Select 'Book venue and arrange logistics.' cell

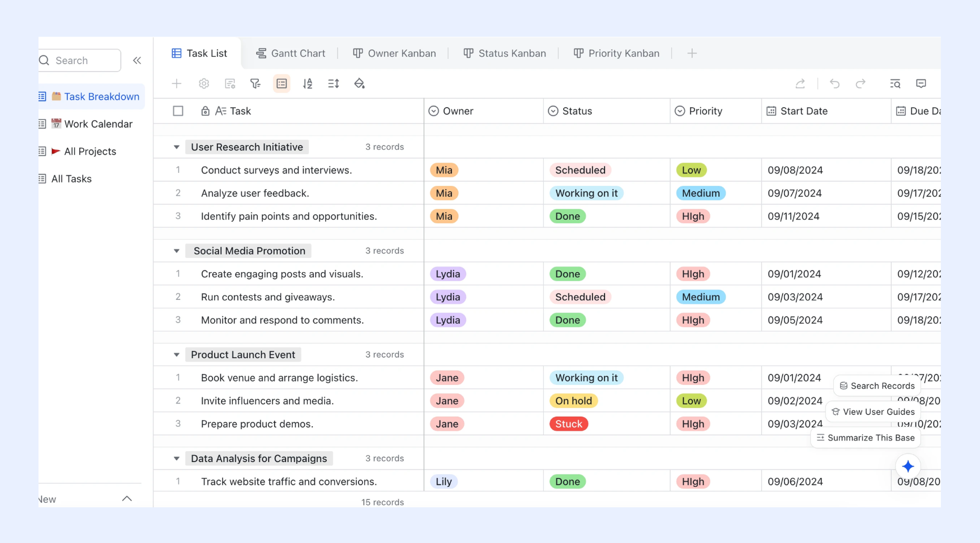click(x=279, y=378)
